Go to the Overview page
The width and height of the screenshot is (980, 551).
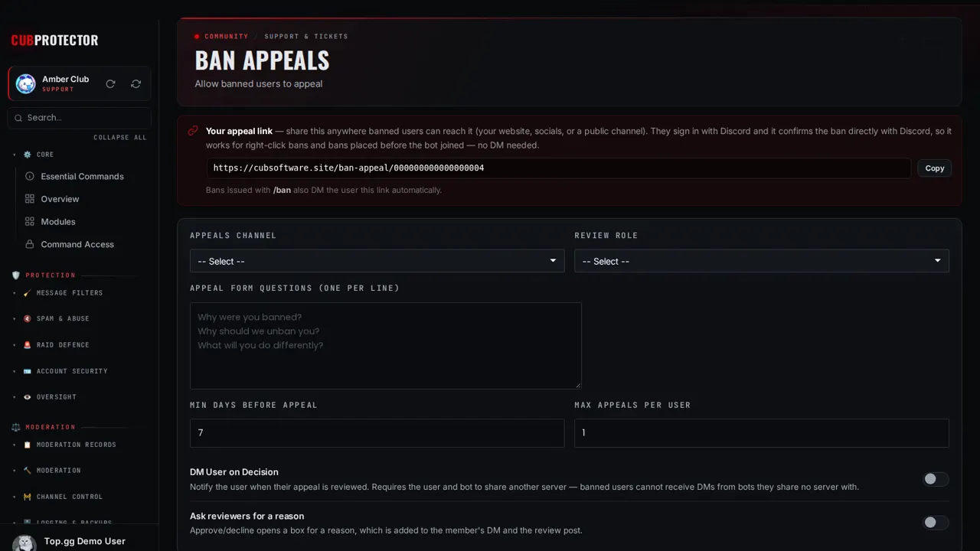pos(84,199)
